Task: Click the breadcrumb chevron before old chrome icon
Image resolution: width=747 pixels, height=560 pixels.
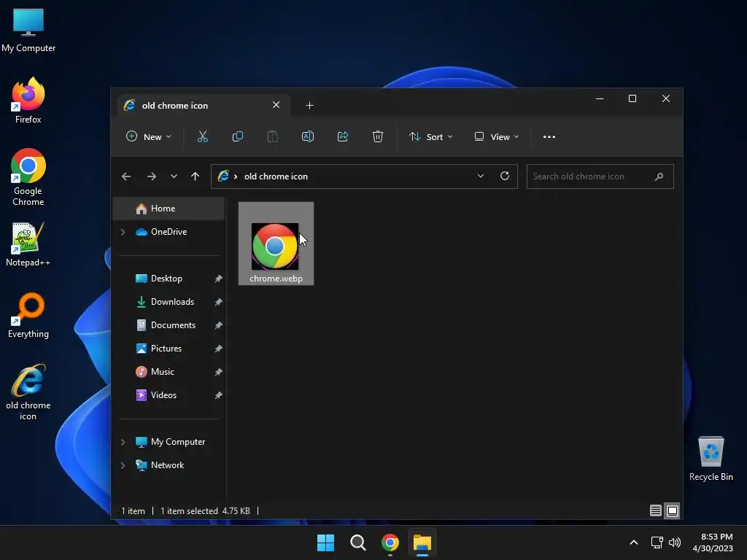Action: (236, 176)
